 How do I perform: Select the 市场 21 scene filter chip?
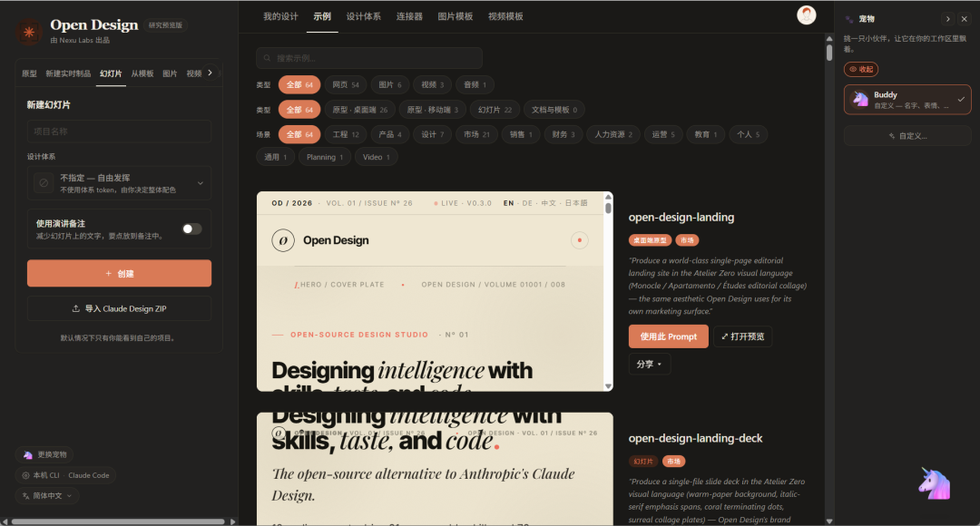pos(477,135)
